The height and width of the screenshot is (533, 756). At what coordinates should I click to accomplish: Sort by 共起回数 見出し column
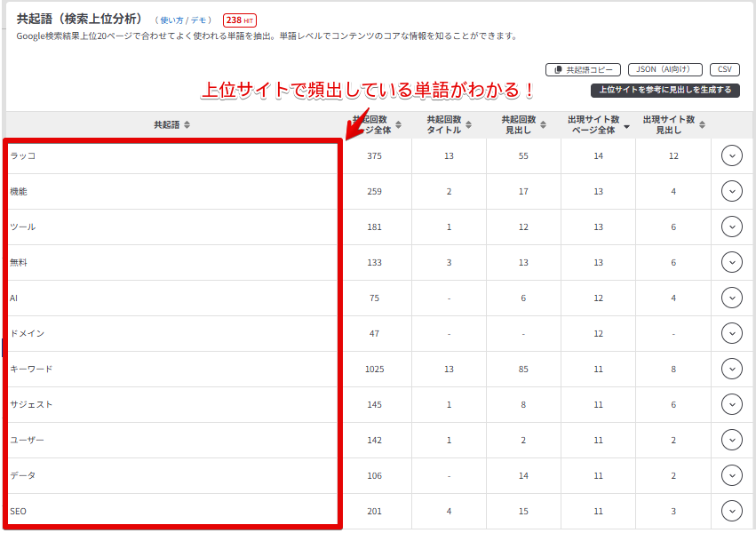click(524, 124)
